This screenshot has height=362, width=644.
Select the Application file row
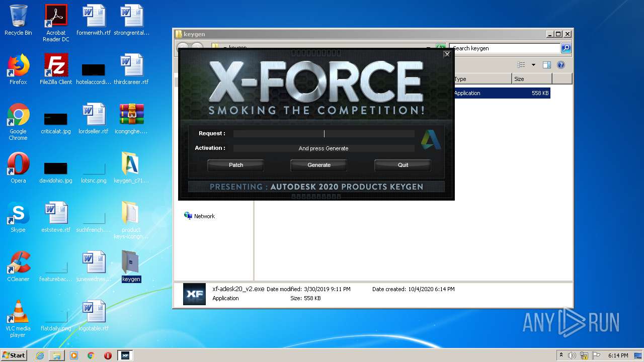pos(501,93)
